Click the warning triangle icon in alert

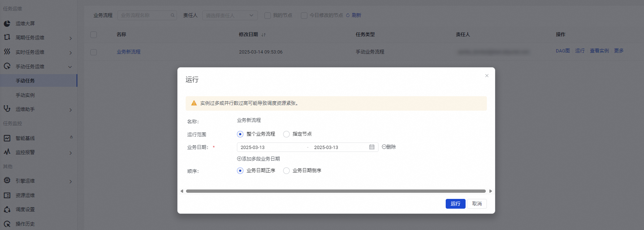pos(194,103)
